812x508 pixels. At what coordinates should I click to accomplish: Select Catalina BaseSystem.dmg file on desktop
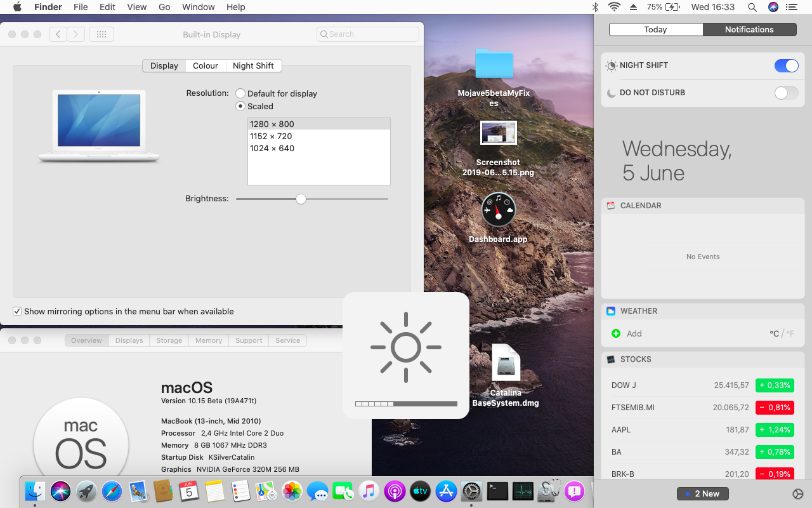point(506,362)
